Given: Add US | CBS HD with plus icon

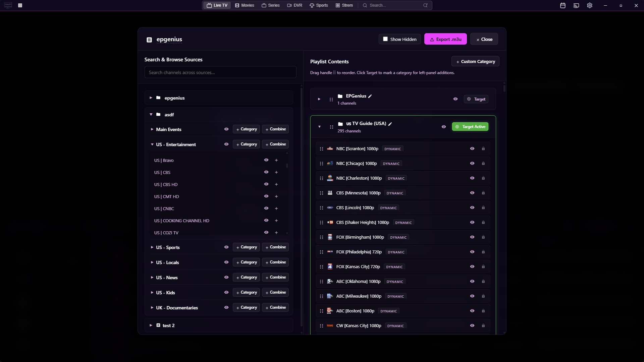Looking at the screenshot, I should 276,184.
